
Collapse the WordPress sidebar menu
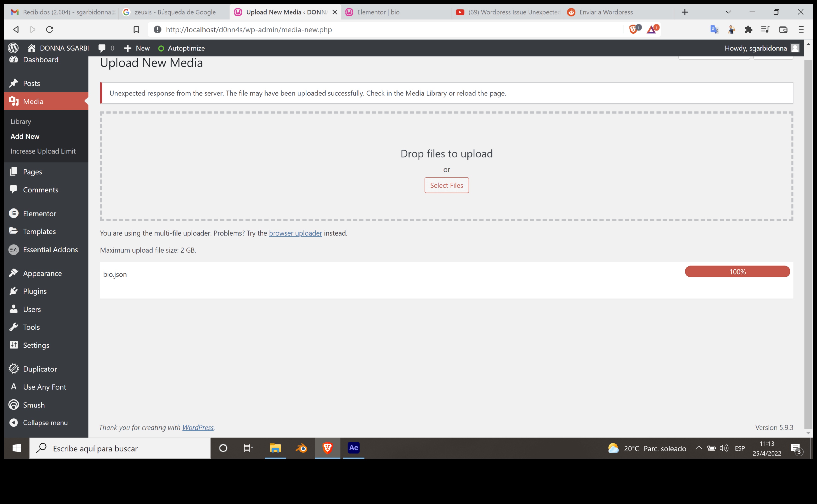pos(45,422)
